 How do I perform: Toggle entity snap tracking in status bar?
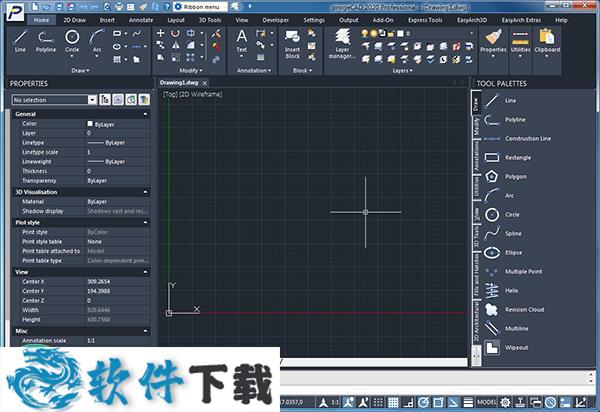pyautogui.click(x=453, y=402)
